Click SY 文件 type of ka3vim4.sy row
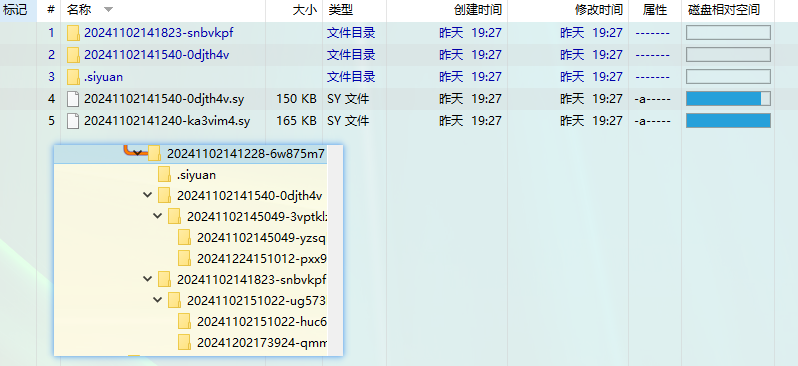 [x=348, y=121]
